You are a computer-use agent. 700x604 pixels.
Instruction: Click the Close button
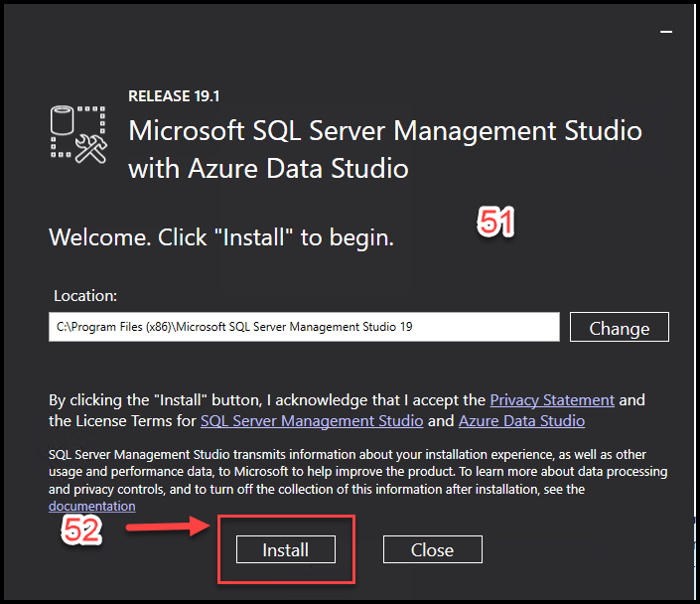(433, 549)
